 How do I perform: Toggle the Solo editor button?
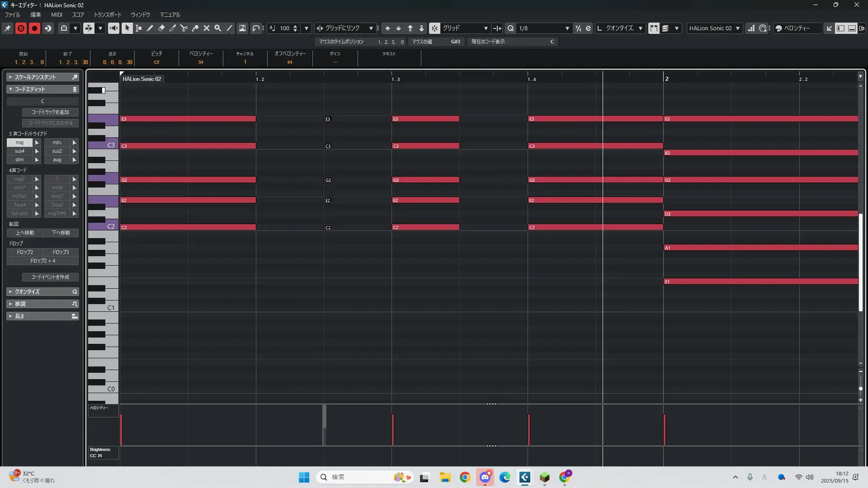tap(21, 28)
